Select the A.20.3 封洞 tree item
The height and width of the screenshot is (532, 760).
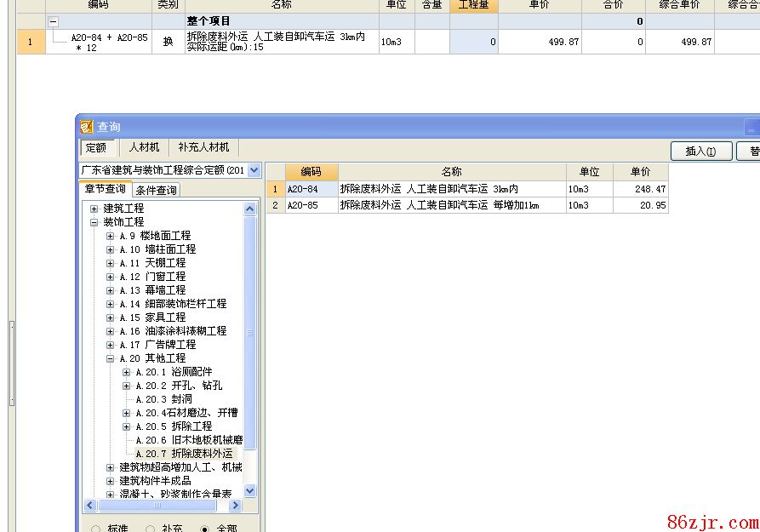tap(163, 399)
